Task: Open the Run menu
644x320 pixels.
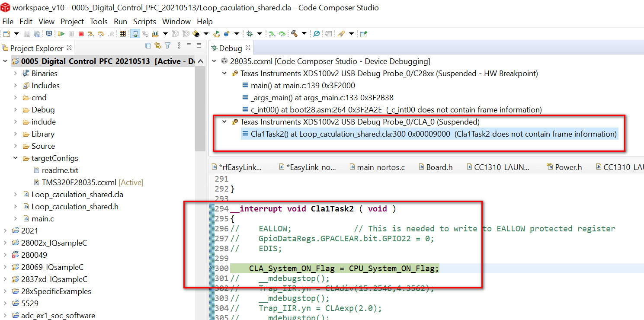Action: coord(121,22)
